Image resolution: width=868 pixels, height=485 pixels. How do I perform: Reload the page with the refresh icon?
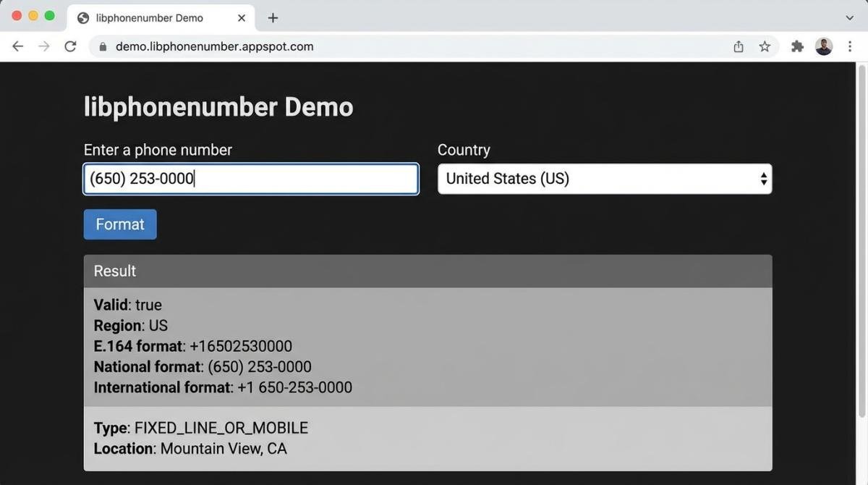click(x=70, y=46)
